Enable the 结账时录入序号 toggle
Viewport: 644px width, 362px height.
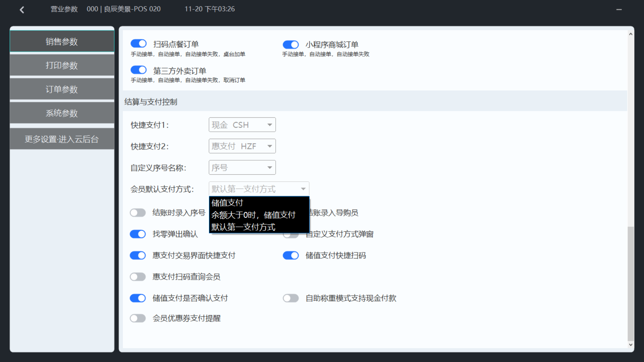click(x=138, y=213)
